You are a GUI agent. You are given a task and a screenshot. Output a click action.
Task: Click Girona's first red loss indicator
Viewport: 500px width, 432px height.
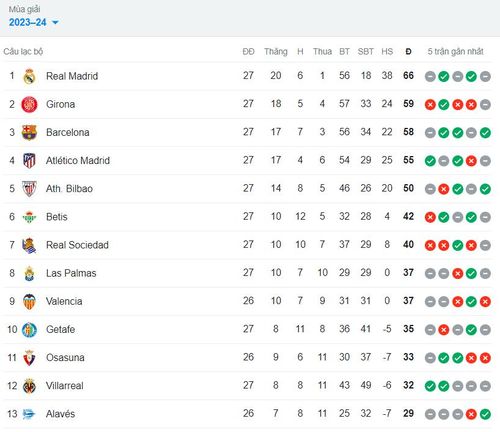tap(430, 105)
